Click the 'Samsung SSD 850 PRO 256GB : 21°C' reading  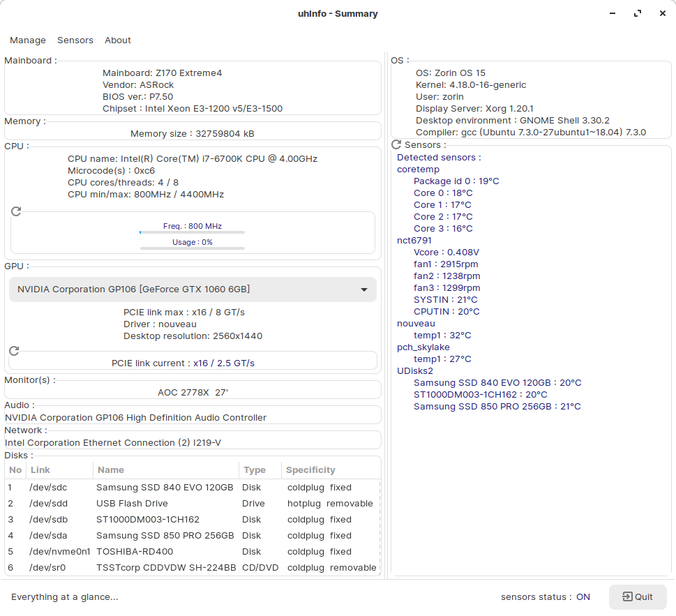coord(497,407)
